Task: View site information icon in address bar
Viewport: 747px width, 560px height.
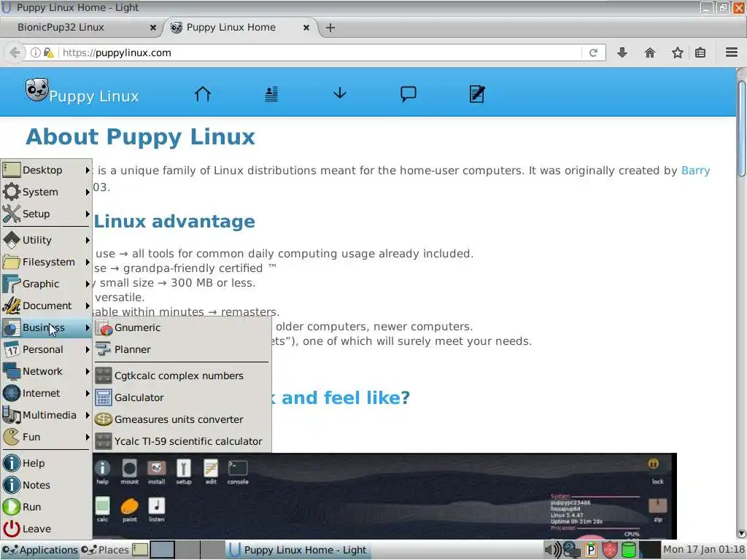Action: tap(35, 52)
